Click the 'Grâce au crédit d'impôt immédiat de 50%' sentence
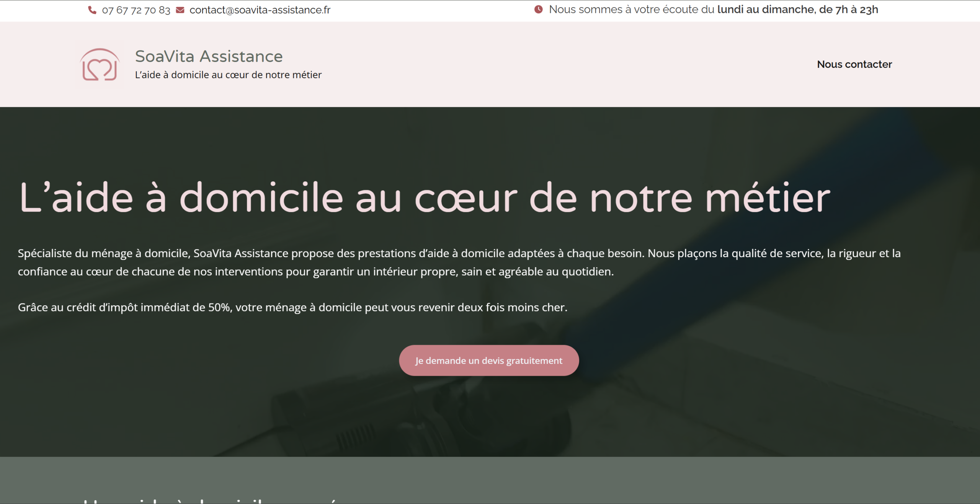This screenshot has width=980, height=504. [292, 307]
